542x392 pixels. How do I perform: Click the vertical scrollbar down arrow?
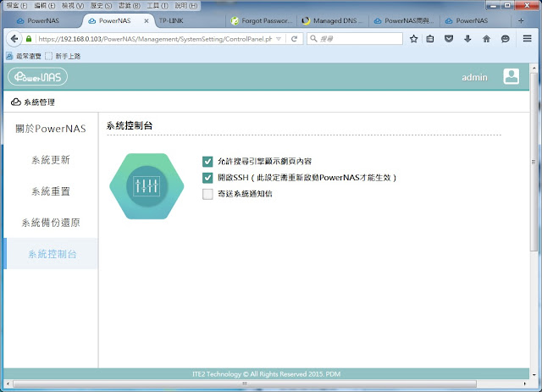click(534, 374)
